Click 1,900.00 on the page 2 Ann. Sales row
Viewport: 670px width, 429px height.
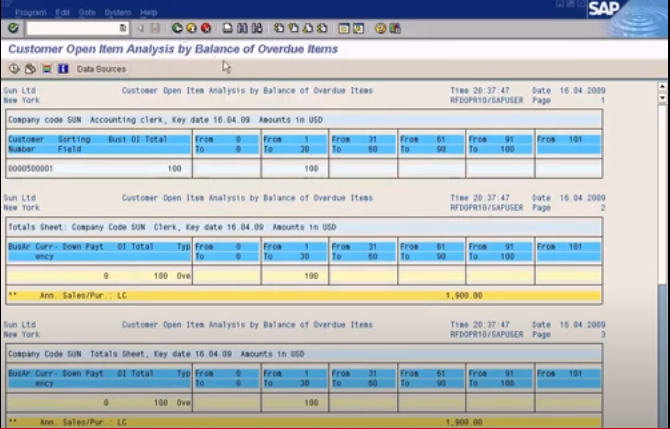click(464, 295)
